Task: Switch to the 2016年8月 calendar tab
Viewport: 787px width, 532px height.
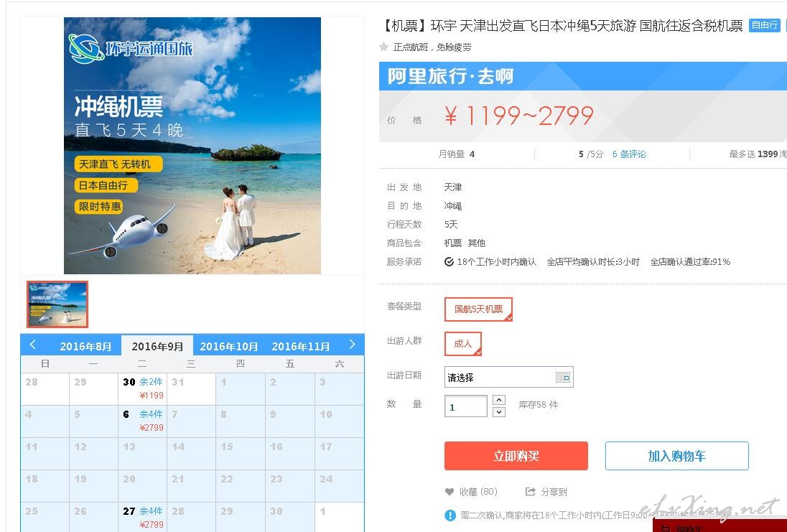Action: [x=86, y=346]
